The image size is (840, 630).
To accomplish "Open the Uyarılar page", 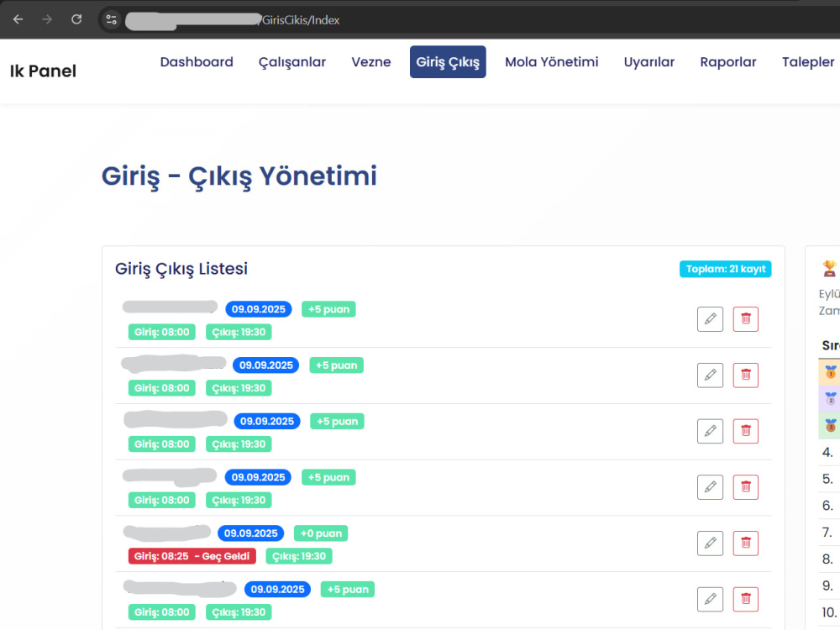I will point(648,62).
